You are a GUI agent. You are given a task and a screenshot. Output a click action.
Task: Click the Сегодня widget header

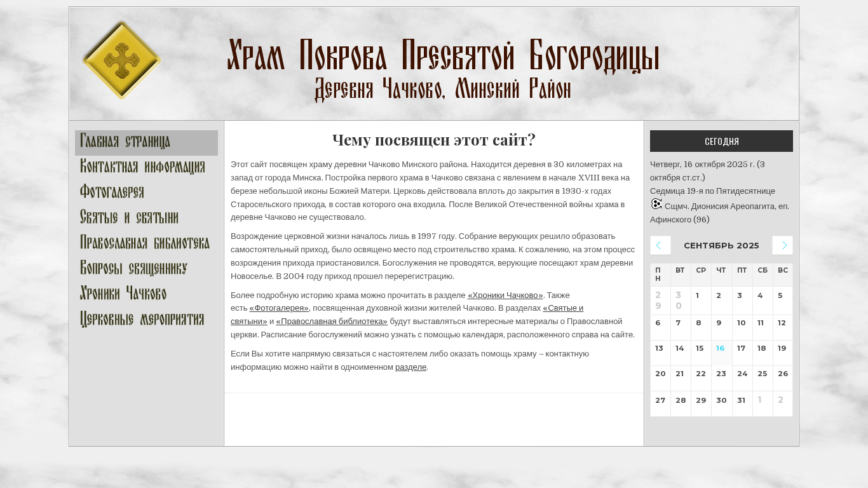tap(721, 141)
